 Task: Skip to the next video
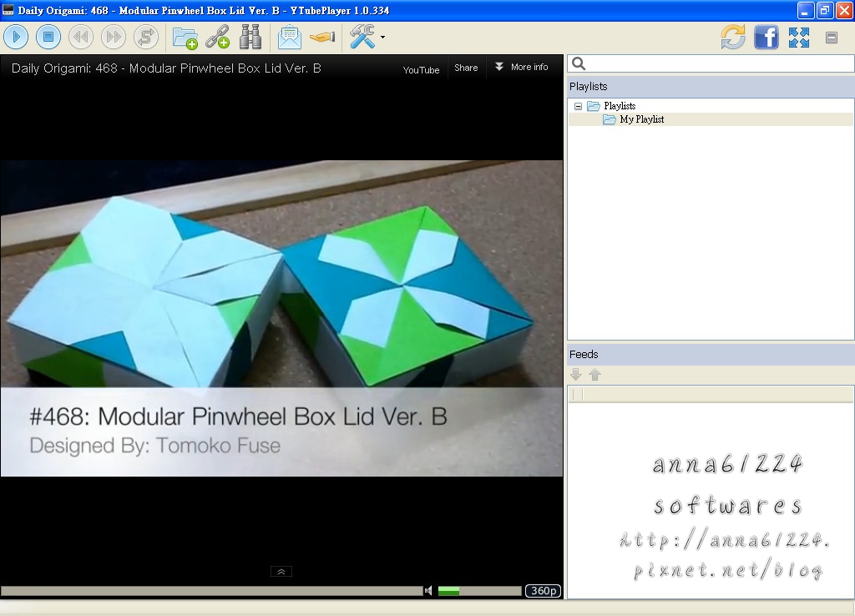tap(114, 37)
